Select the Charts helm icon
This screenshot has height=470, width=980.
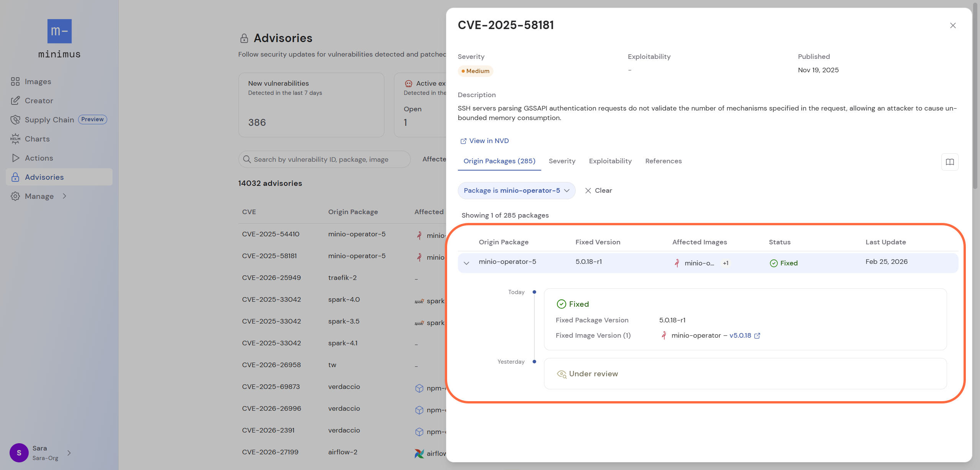tap(15, 139)
